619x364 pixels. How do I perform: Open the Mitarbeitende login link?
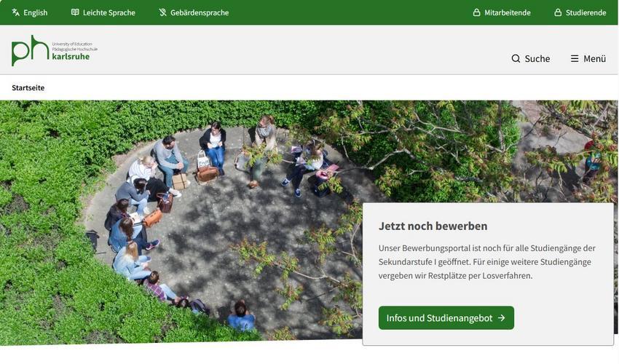coord(502,12)
